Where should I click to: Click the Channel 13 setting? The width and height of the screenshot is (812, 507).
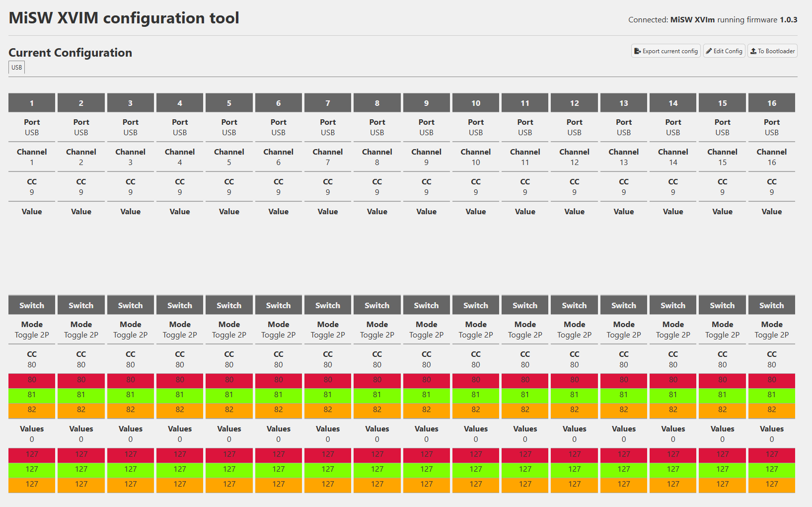624,157
